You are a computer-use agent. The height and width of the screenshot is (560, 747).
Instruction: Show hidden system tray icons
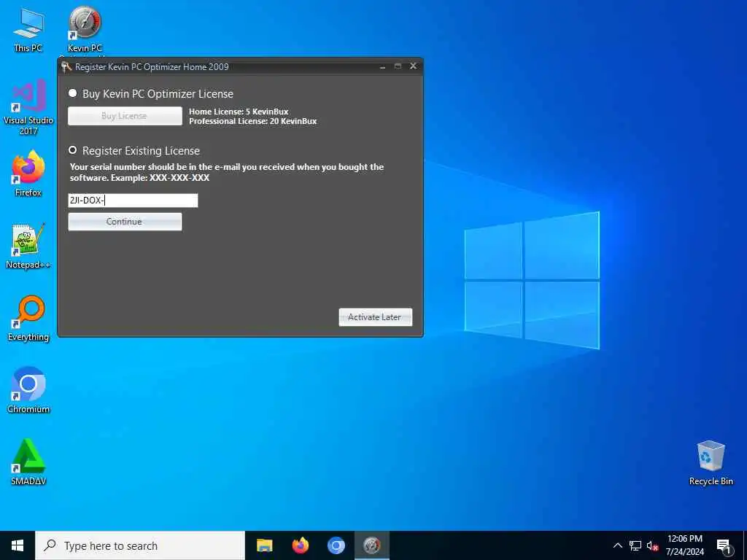(617, 545)
